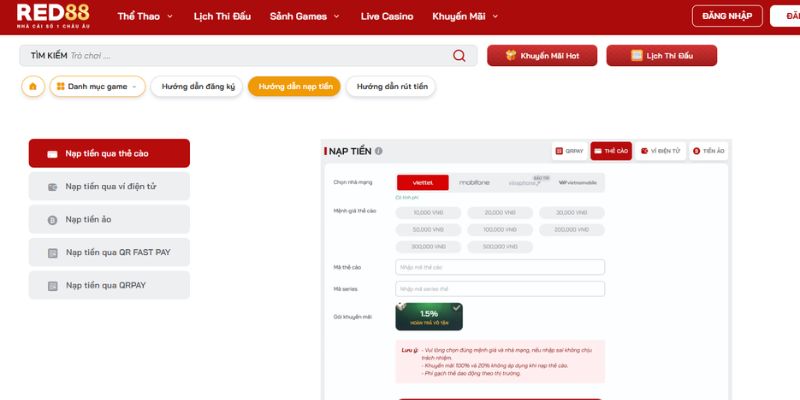Switch to the TIỀN ẢO deposit tab
800x400 pixels.
coord(709,151)
